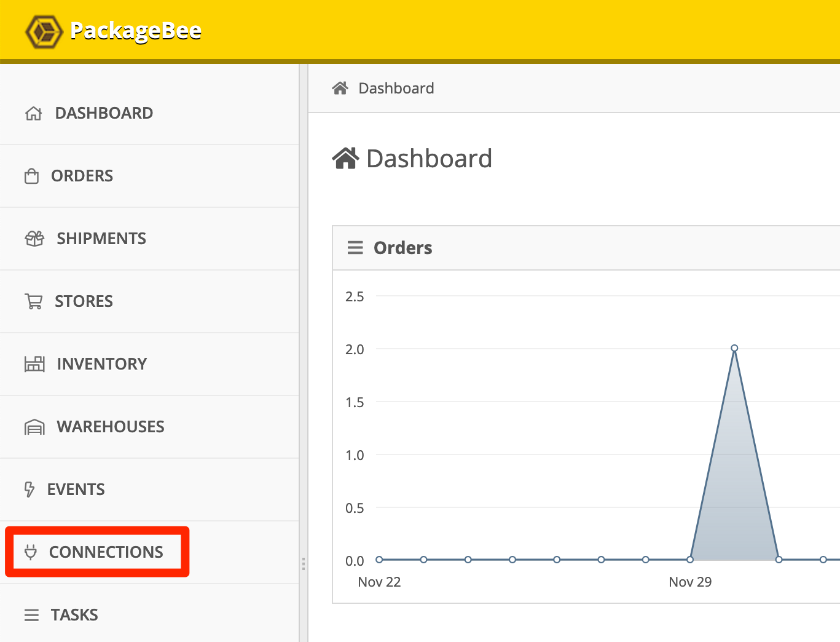
Task: Open the ORDERS sidebar menu item
Action: point(82,176)
